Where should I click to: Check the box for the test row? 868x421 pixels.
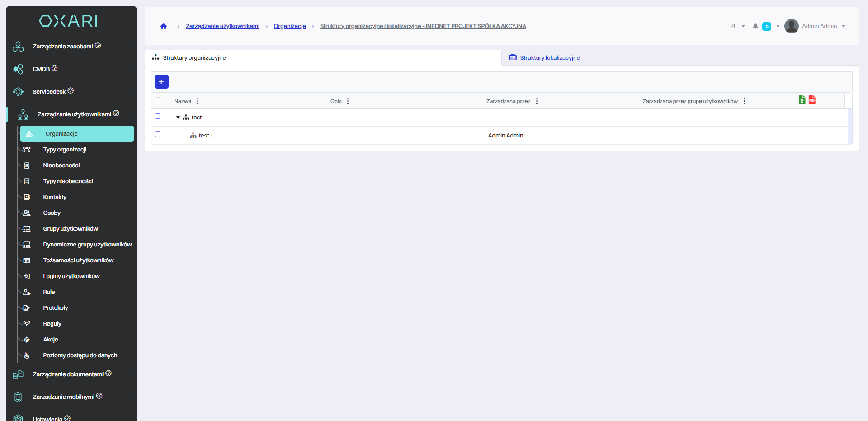click(x=158, y=116)
